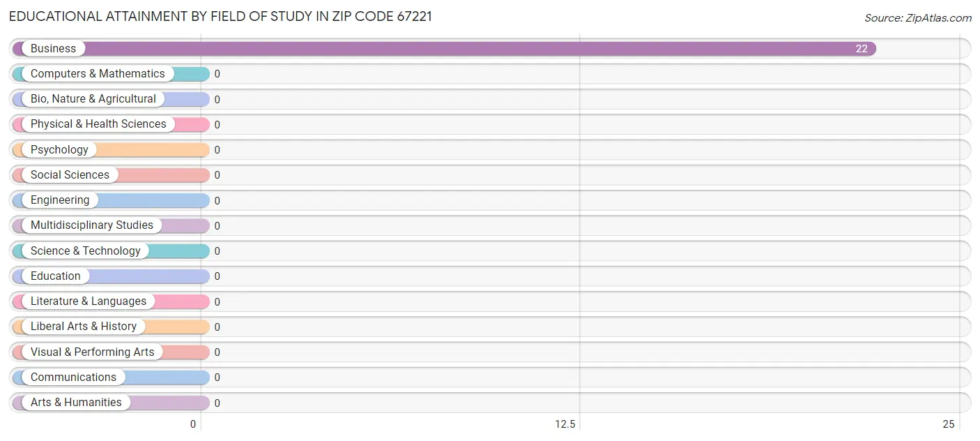Click the Engineering bar label

[60, 200]
